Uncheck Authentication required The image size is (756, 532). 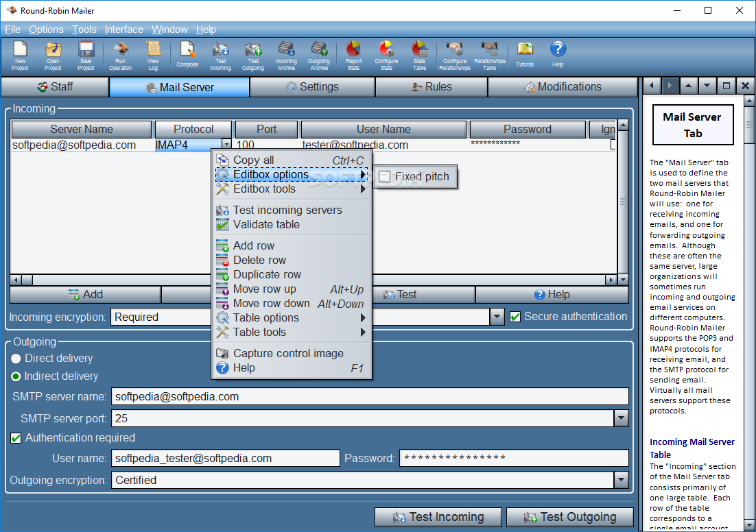[x=16, y=438]
